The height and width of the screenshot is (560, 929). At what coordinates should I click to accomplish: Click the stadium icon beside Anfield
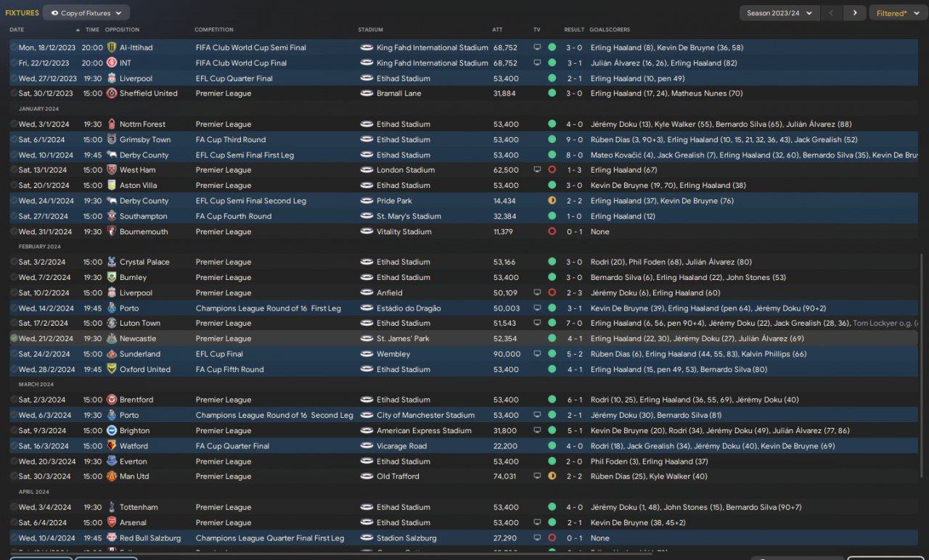tap(367, 293)
